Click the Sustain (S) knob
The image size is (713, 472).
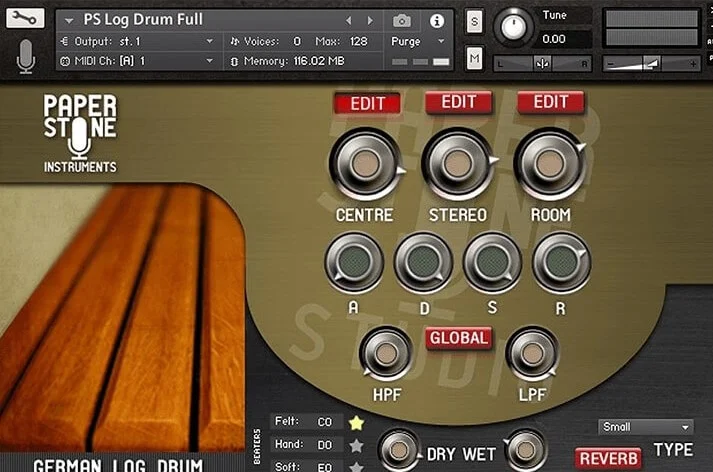[x=492, y=262]
